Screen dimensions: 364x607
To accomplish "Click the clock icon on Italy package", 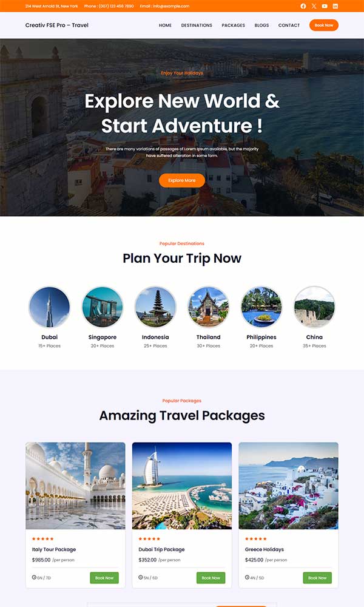I will (34, 577).
